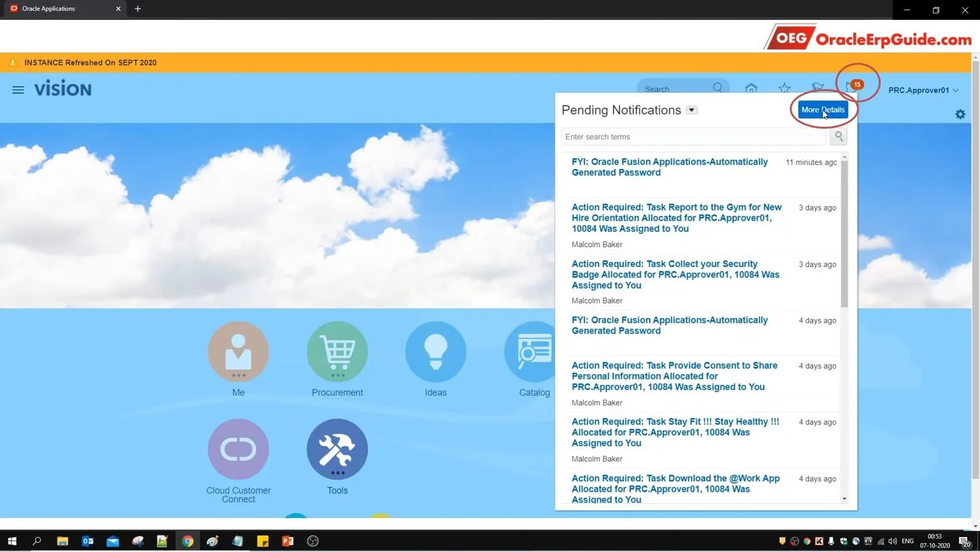Open Chrome from taskbar
Screen dimensions: 980x552
coord(188,542)
